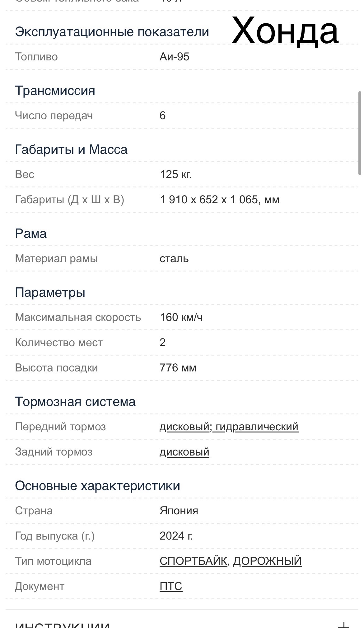Click the ПТС document link
364x628 pixels.
pyautogui.click(x=171, y=586)
